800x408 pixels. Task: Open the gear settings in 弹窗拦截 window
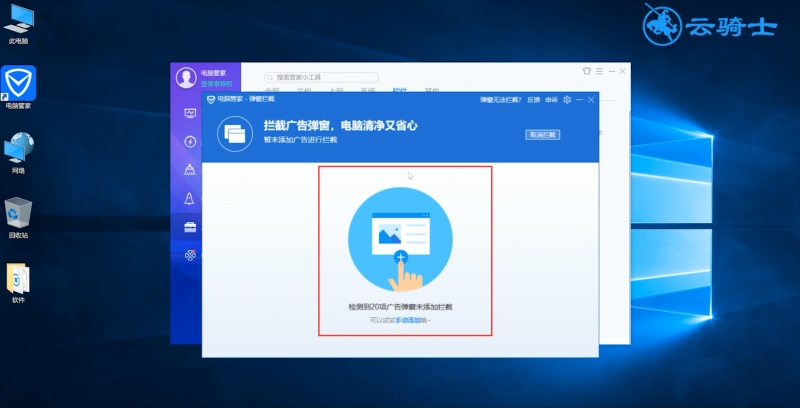pos(567,100)
